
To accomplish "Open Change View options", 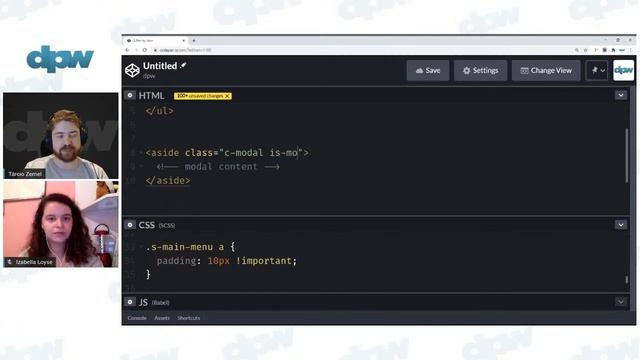I will [x=546, y=70].
